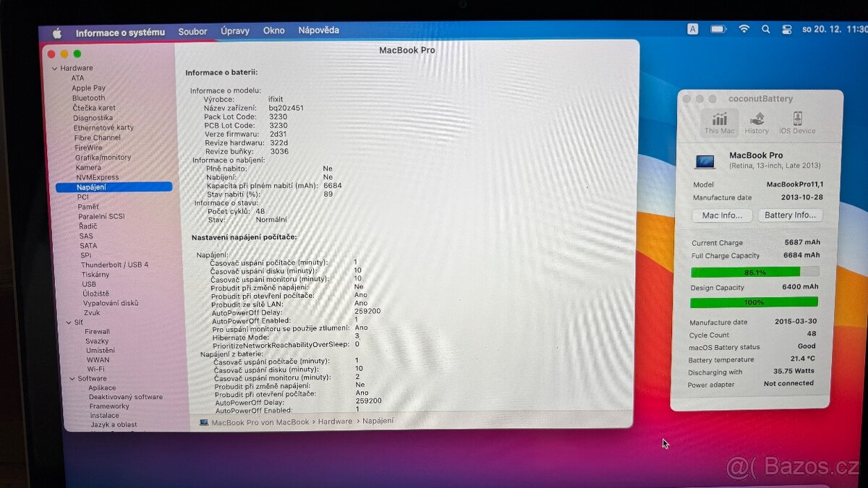Collapse the Hardware section
This screenshot has height=488, width=868.
(54, 67)
